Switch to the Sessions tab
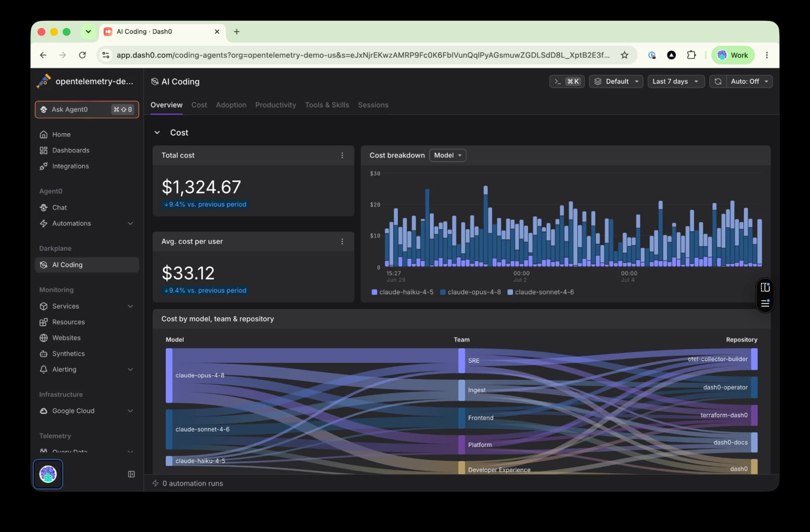The height and width of the screenshot is (532, 810). click(373, 105)
